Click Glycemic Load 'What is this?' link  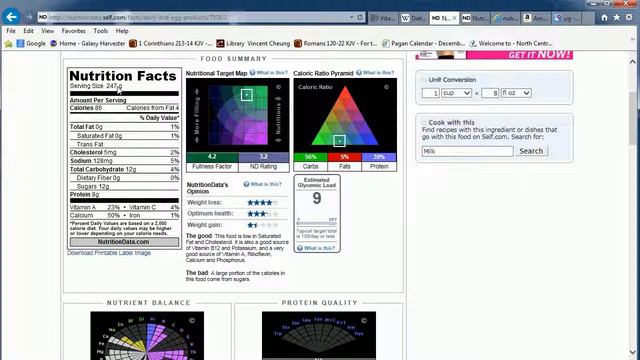tap(316, 248)
